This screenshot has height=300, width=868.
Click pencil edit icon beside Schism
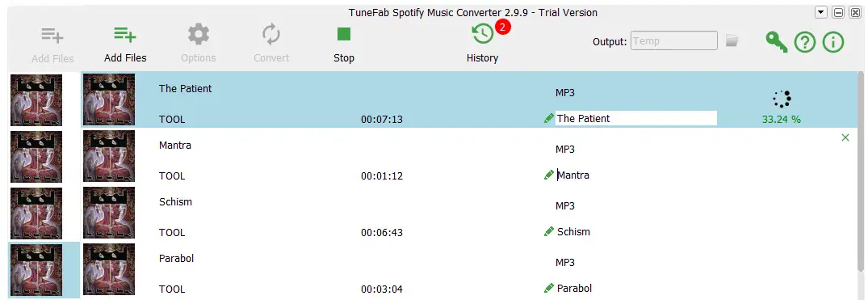[x=549, y=231]
